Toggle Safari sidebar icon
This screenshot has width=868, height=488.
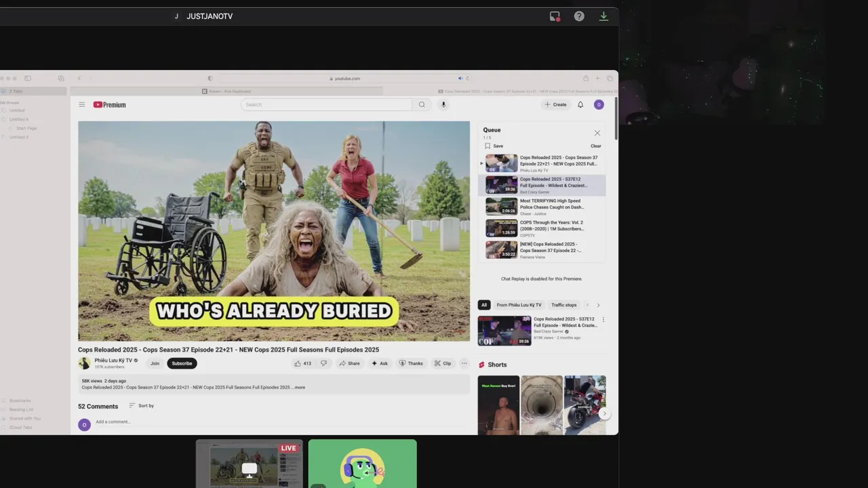click(28, 79)
